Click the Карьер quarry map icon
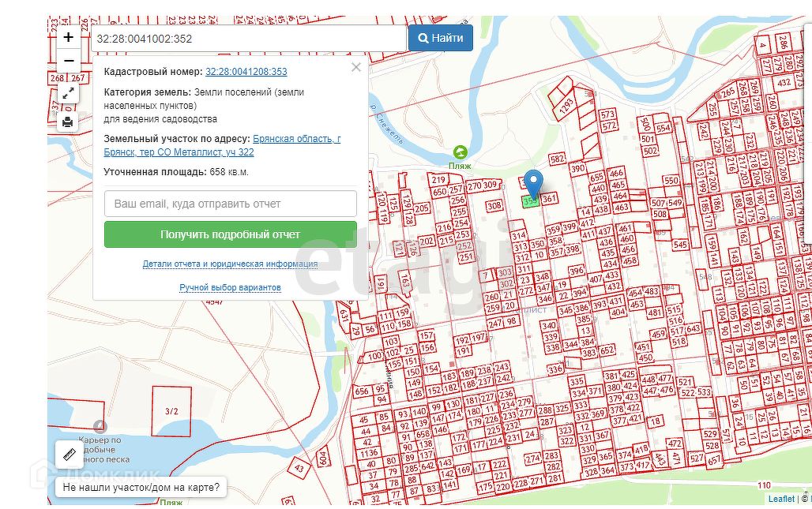The width and height of the screenshot is (812, 509). point(100,426)
